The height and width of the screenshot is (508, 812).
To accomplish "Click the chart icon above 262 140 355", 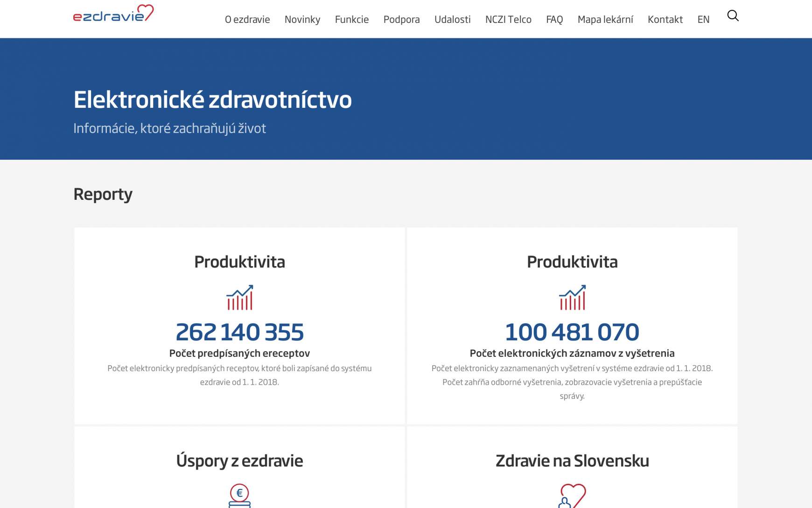I will [239, 297].
